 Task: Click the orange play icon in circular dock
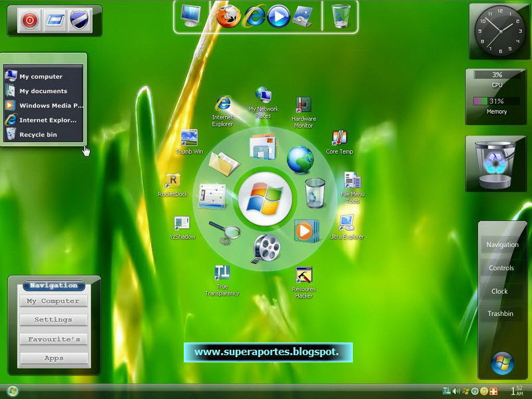[x=306, y=231]
